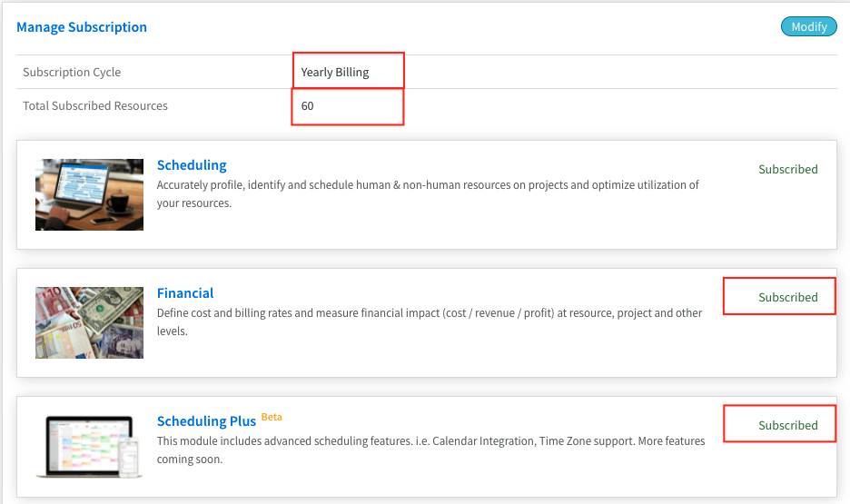Select the laptop thumbnail for Scheduling
This screenshot has width=850, height=504.
coord(89,194)
